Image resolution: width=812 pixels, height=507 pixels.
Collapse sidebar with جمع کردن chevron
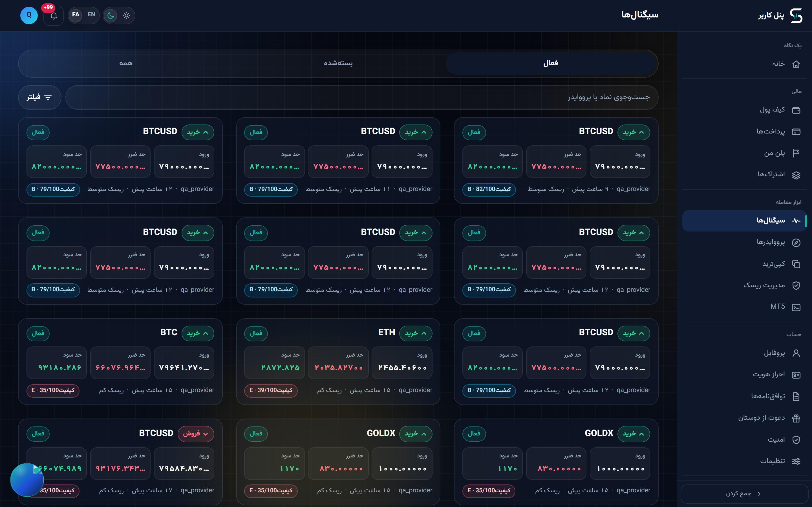click(x=744, y=494)
